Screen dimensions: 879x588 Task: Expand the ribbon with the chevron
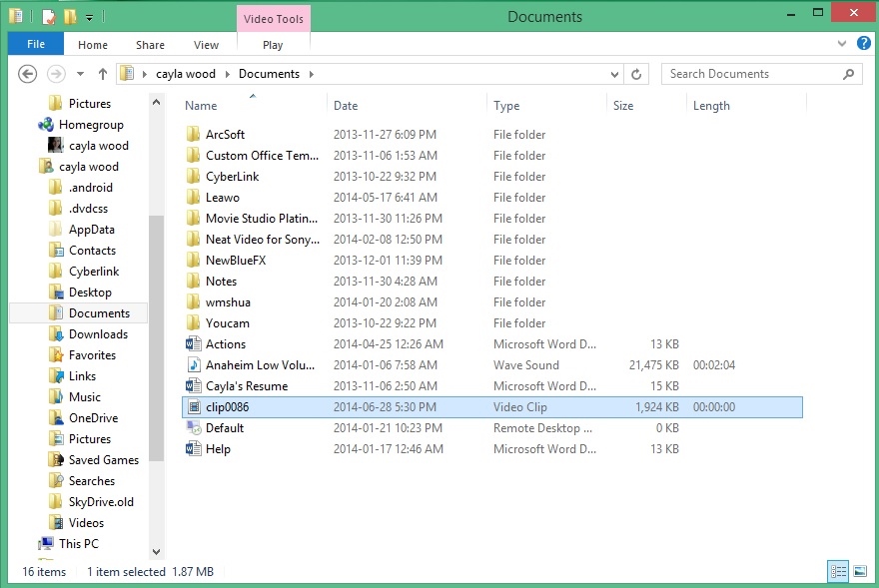pos(841,43)
